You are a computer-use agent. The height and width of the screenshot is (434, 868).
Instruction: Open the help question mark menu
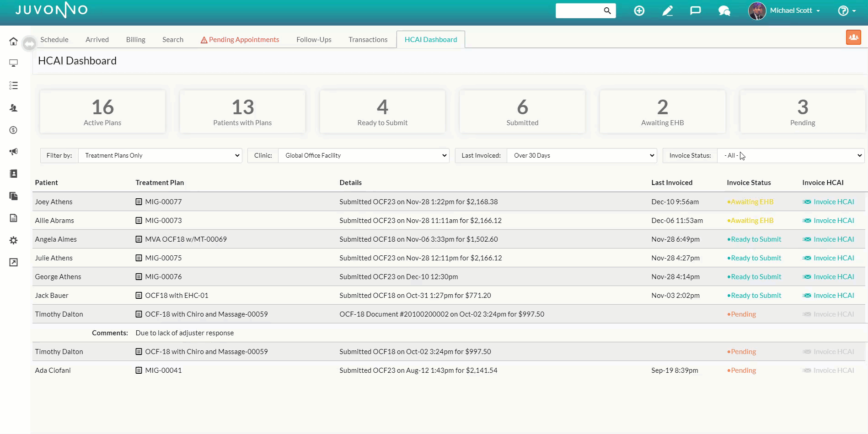click(x=847, y=11)
